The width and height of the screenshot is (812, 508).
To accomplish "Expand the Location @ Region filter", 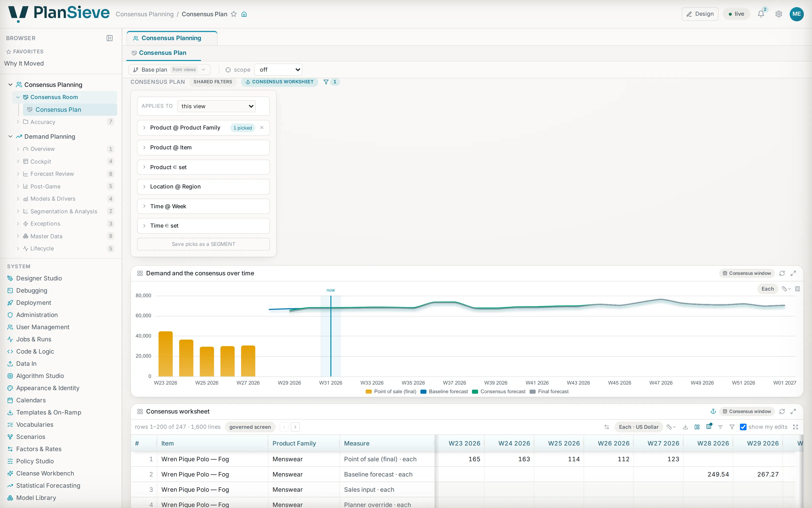I will point(203,187).
